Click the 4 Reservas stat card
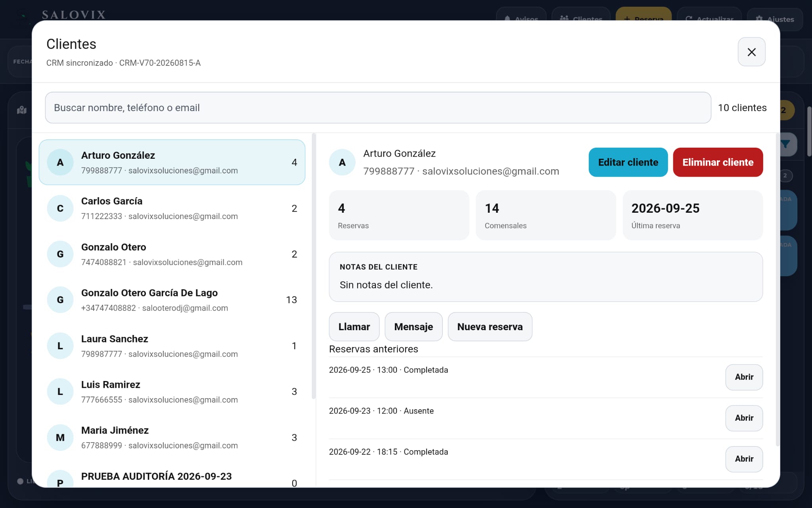 coord(399,215)
